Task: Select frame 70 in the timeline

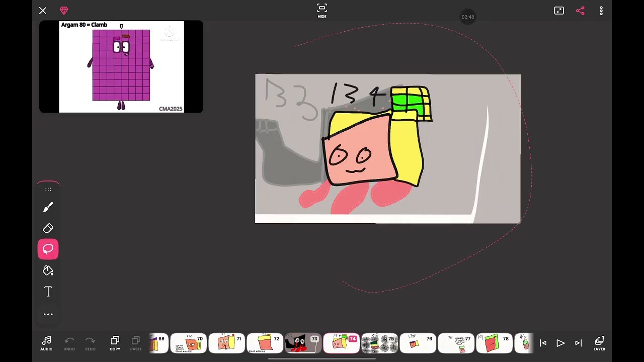Action: tap(188, 343)
